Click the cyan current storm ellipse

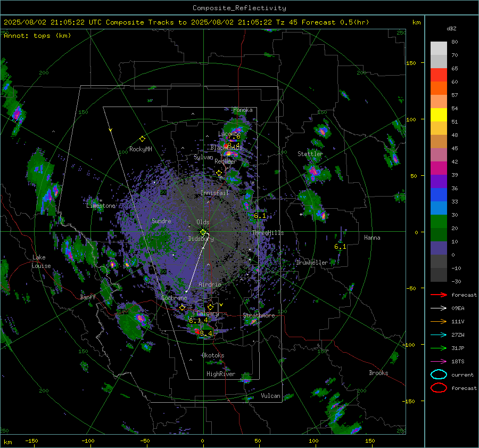point(439,374)
